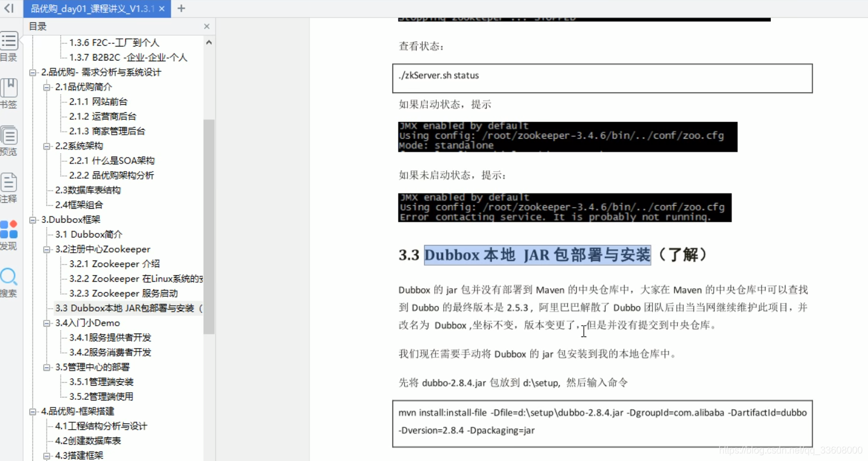
Task: Click the 先将 dubbo-2.8.4.jar 包放到 line
Action: [x=513, y=382]
